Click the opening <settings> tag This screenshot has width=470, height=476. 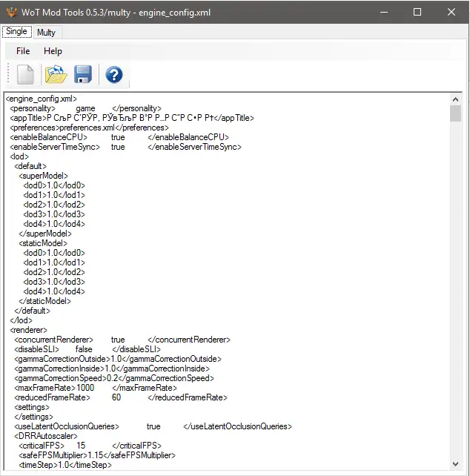[32, 407]
